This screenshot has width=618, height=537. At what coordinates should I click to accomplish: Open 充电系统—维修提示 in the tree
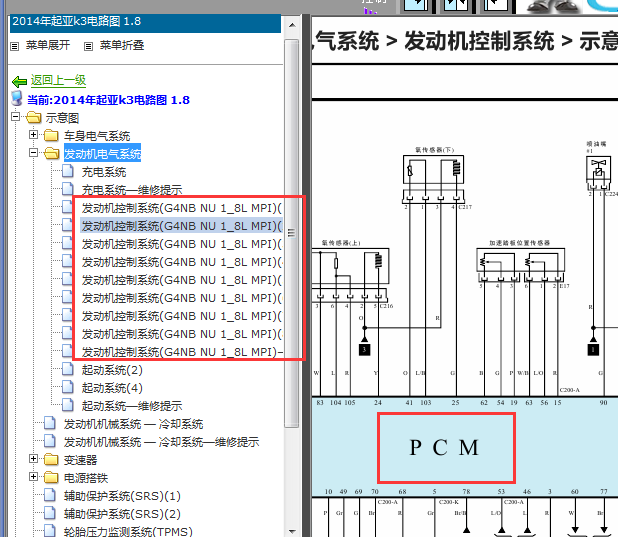132,190
